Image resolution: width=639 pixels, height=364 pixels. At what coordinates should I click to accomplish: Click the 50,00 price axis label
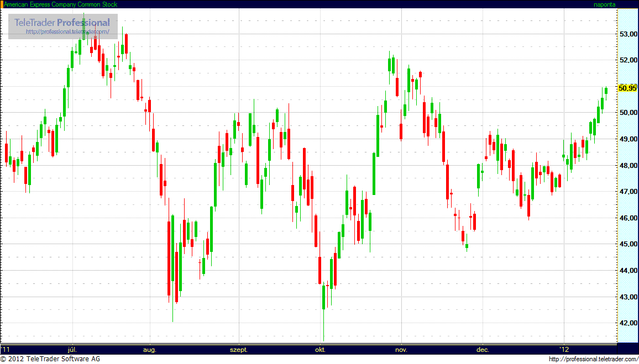pos(628,113)
